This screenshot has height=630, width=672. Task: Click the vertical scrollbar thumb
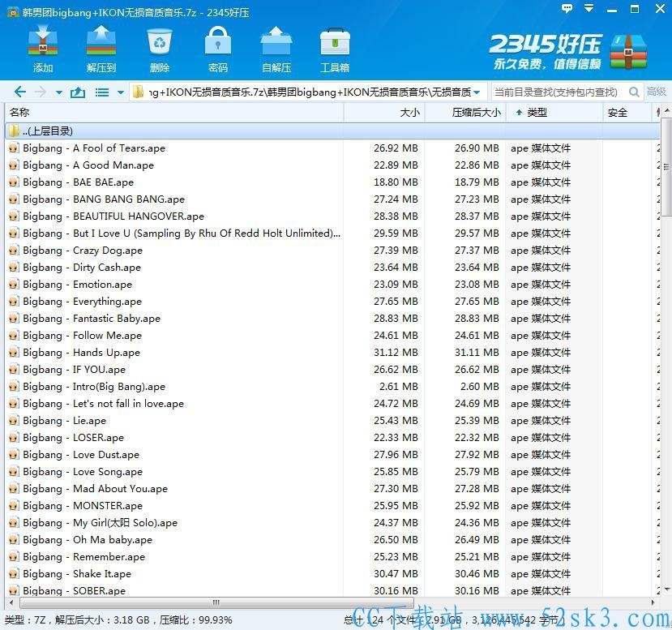point(666,167)
